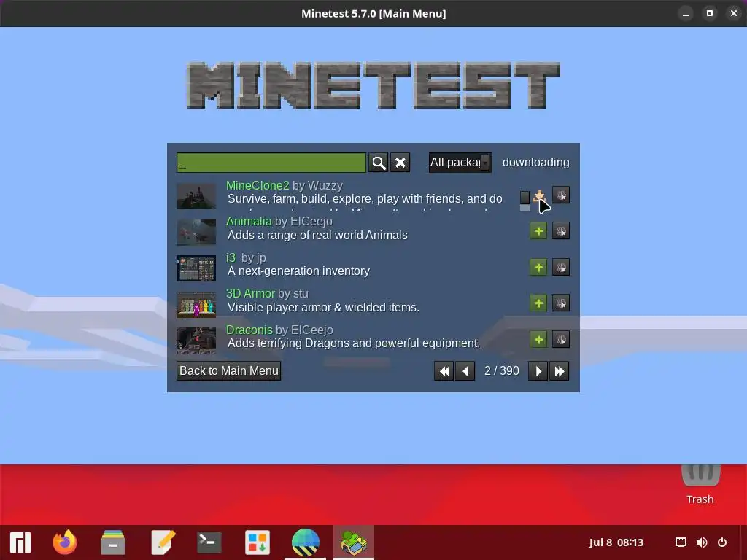Install i3 with the green plus button
The image size is (747, 560).
(x=538, y=267)
